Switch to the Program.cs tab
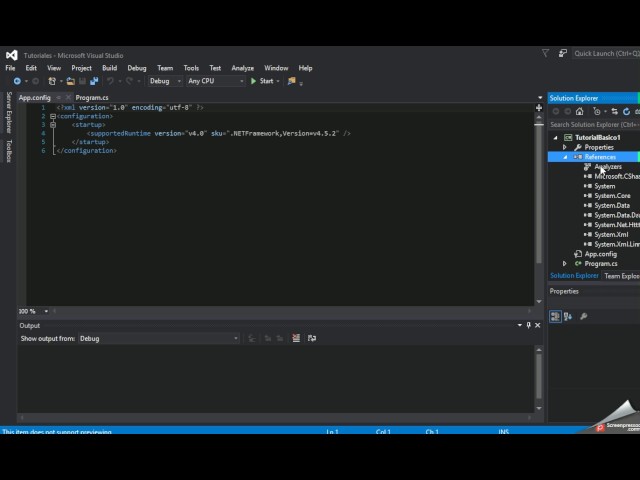This screenshot has height=480, width=640. click(92, 98)
